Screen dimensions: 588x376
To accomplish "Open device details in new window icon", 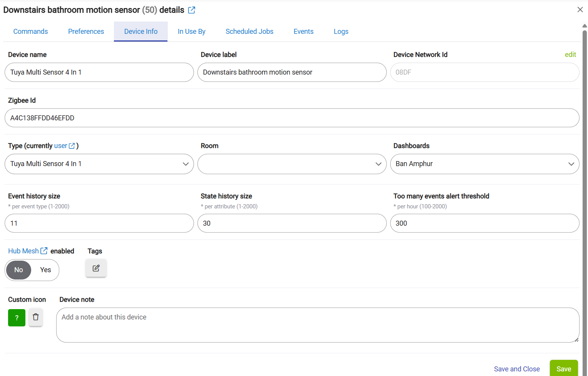I will [192, 10].
